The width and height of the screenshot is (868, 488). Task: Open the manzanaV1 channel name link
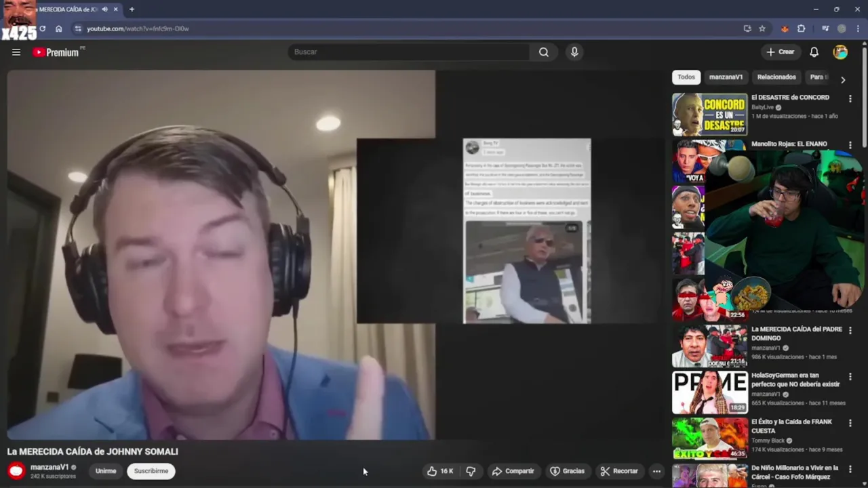pos(50,467)
